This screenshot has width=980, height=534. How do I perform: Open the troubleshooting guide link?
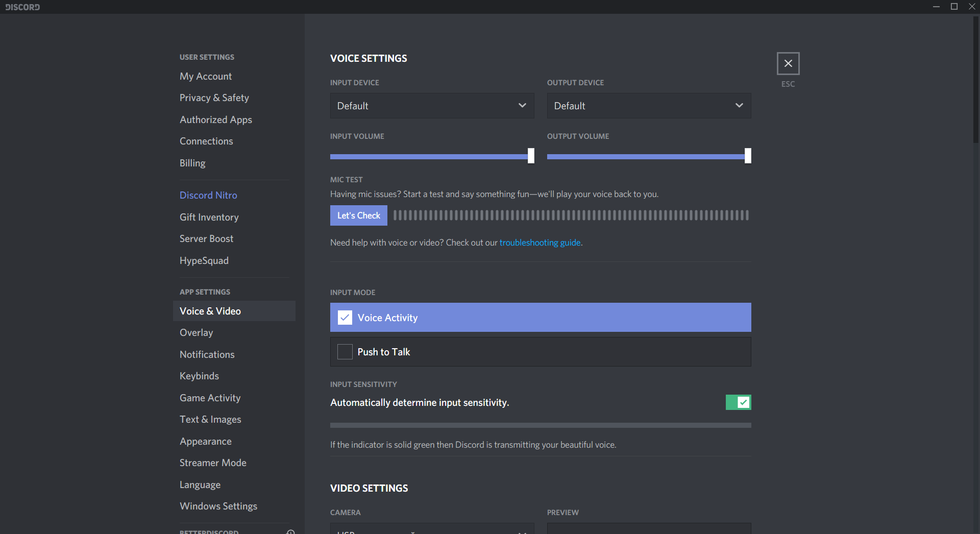click(x=540, y=242)
